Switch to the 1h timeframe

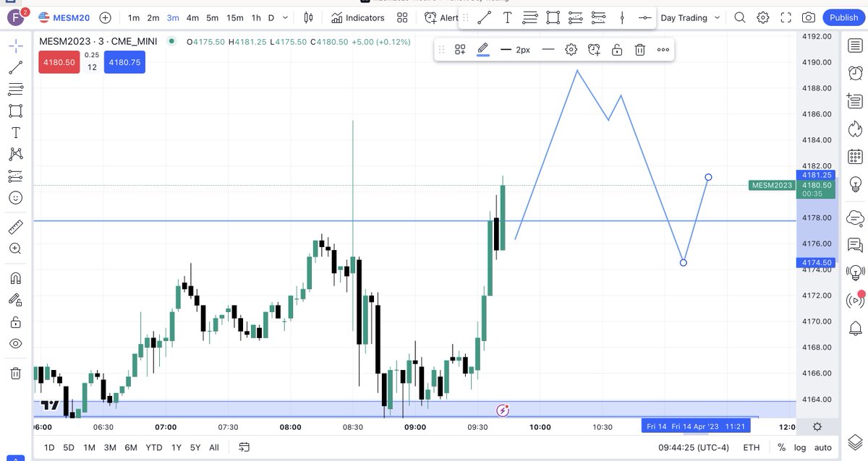[x=256, y=17]
